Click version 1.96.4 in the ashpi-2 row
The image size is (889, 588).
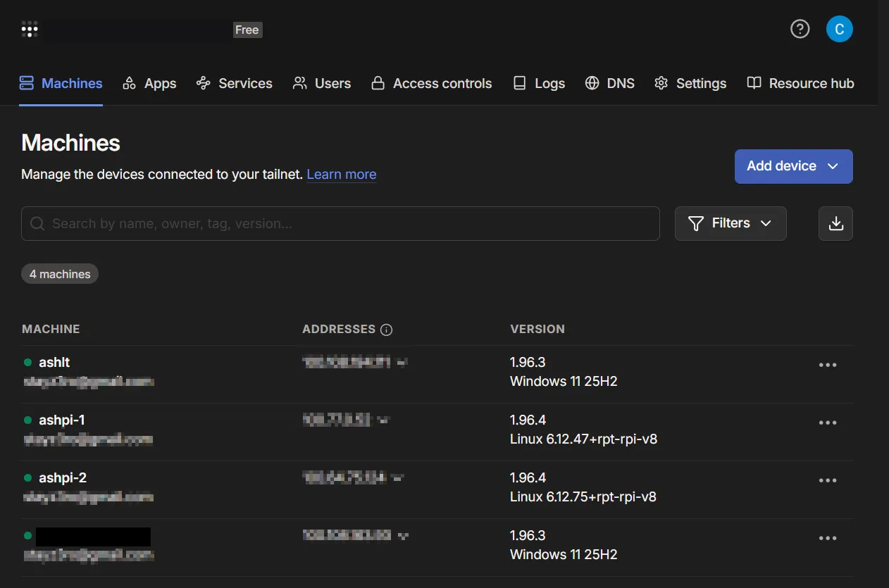pos(528,477)
